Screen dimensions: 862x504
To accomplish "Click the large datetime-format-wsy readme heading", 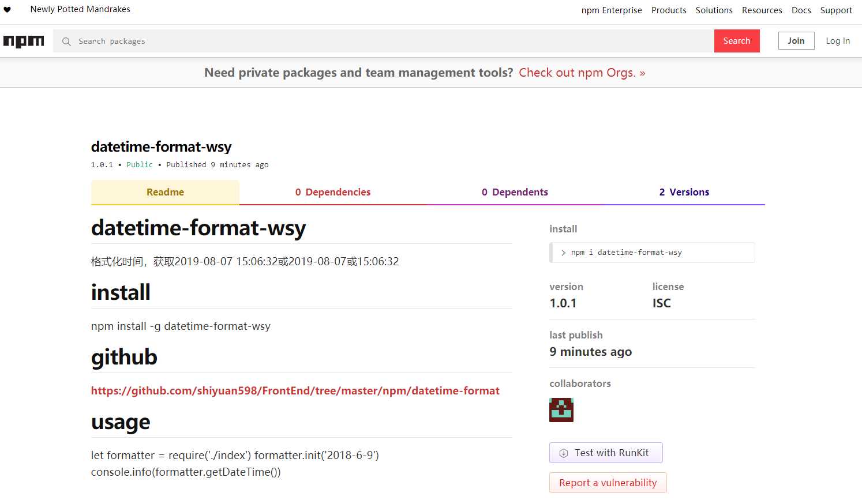I will tap(198, 228).
